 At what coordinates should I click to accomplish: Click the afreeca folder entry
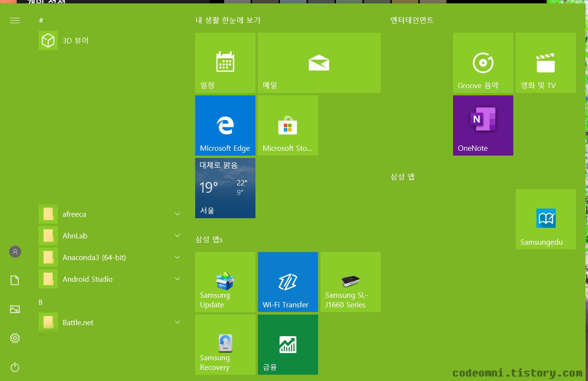pyautogui.click(x=111, y=214)
